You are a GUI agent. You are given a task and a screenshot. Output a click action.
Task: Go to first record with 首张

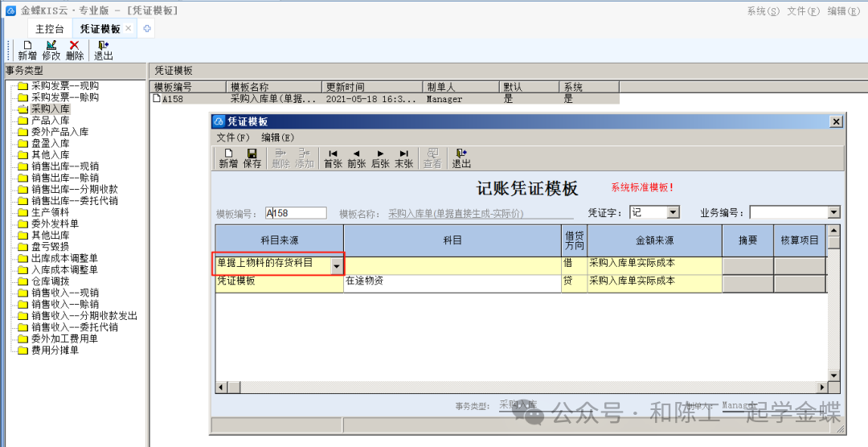333,158
